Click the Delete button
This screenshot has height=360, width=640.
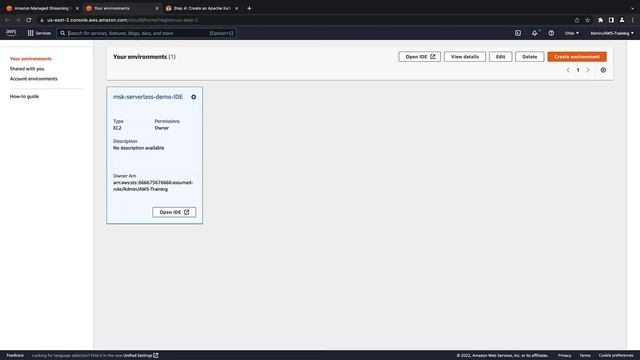tap(529, 57)
